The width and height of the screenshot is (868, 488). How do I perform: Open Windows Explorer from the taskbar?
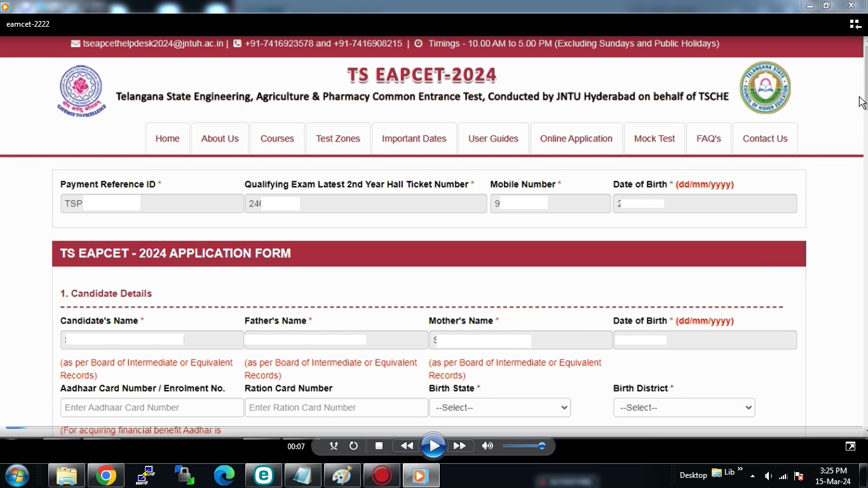(x=67, y=475)
